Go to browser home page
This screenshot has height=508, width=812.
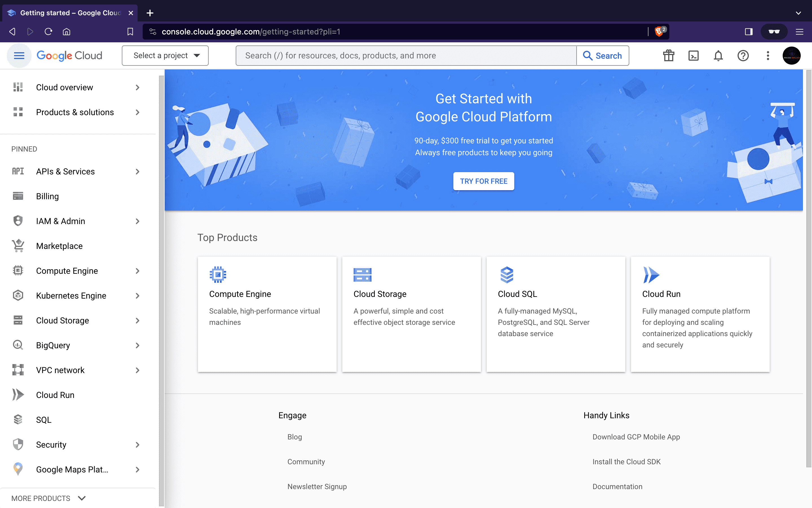click(x=67, y=32)
